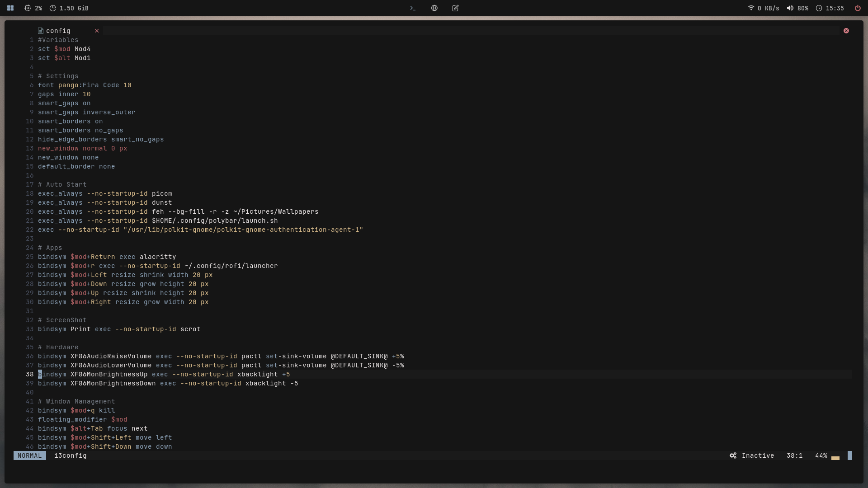Click the LSP gears icon beside Inactive
The width and height of the screenshot is (868, 488).
coord(733,455)
